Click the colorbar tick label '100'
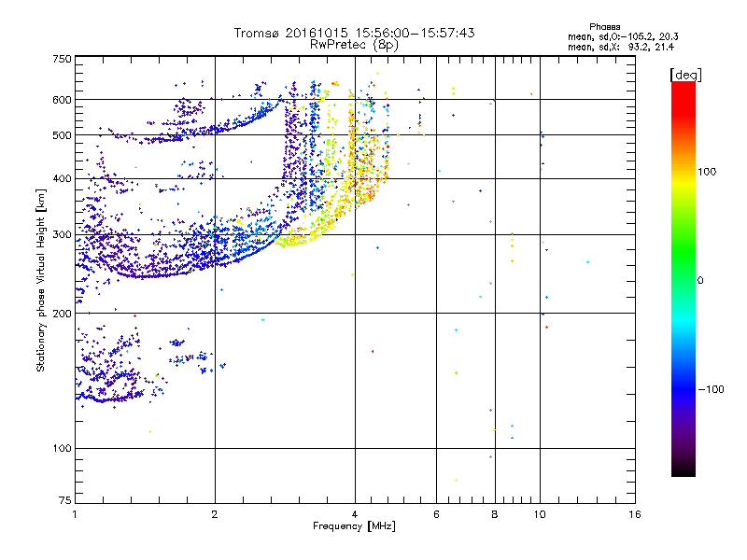The width and height of the screenshot is (747, 560). point(707,172)
